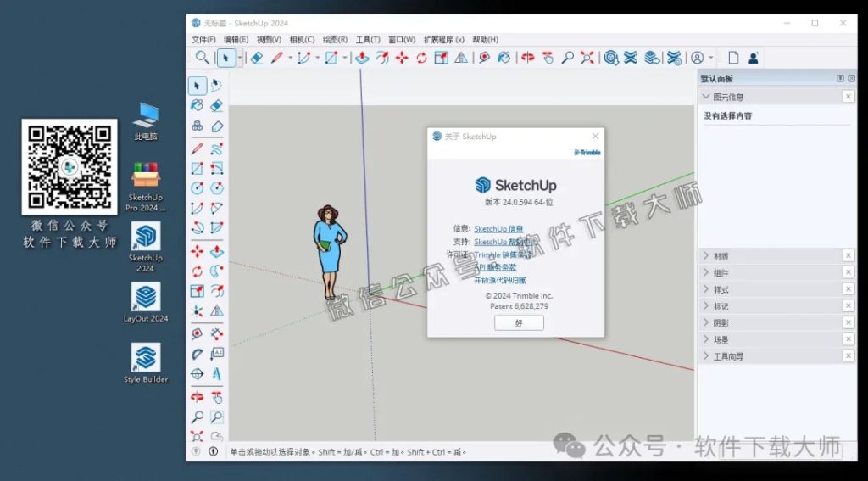
Task: Open the LayOut 2024 desktop shortcut
Action: click(x=146, y=303)
